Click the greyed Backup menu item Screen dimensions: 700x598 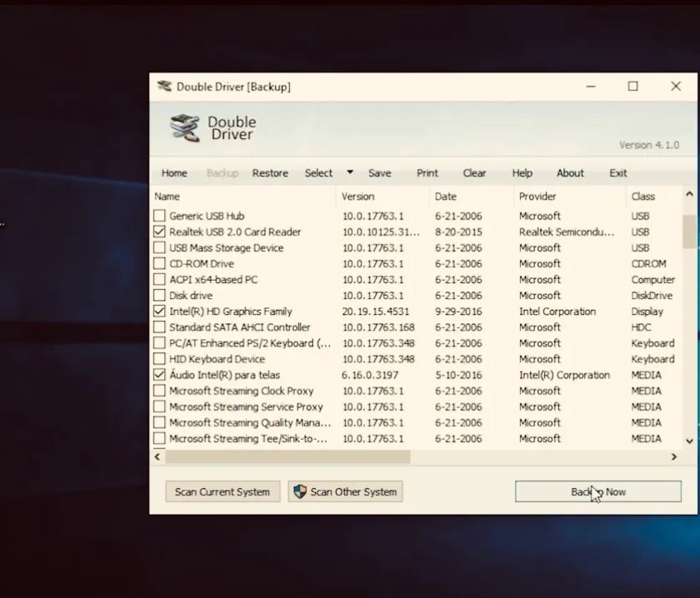click(x=222, y=173)
